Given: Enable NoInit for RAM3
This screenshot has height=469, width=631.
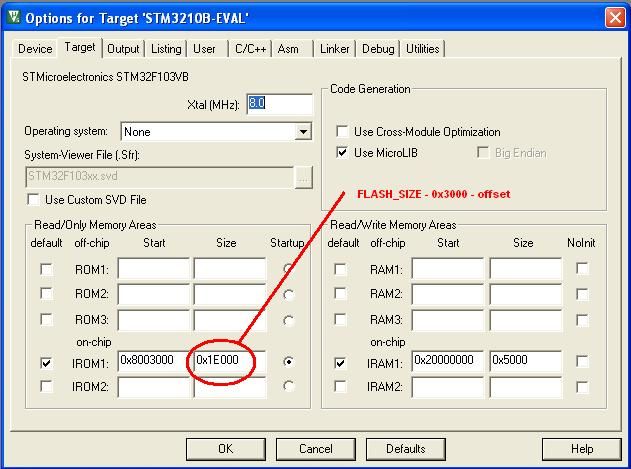Looking at the screenshot, I should pos(582,320).
